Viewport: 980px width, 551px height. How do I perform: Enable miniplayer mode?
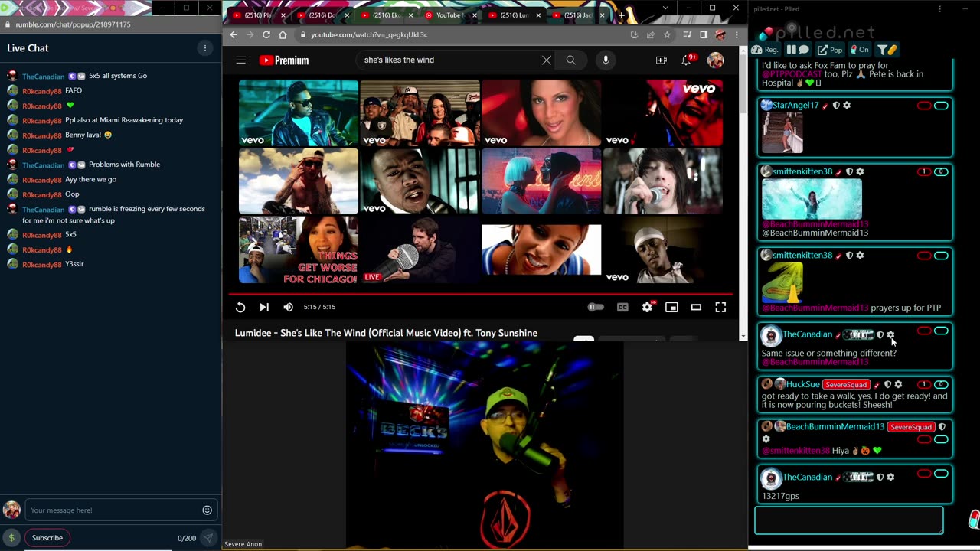pos(671,307)
